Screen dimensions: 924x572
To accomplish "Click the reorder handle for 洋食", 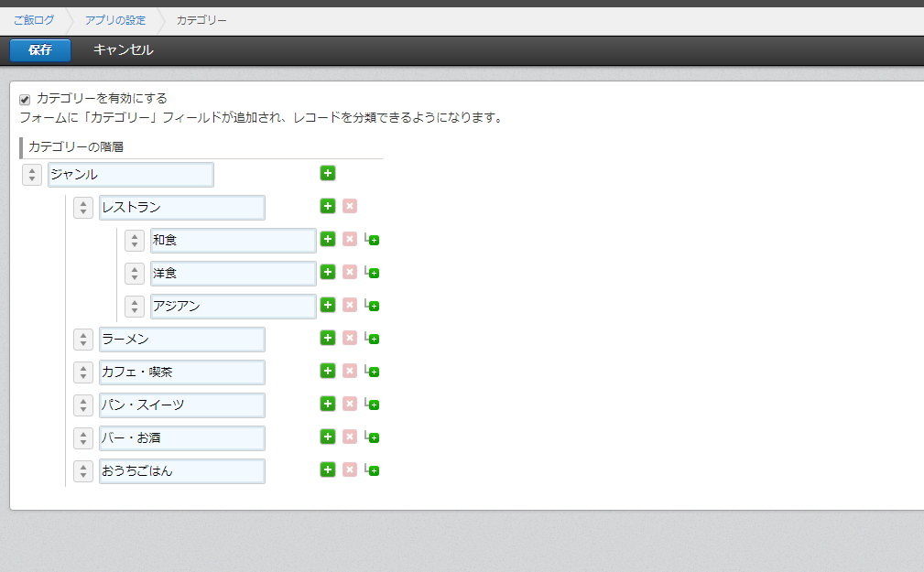I will pyautogui.click(x=135, y=274).
